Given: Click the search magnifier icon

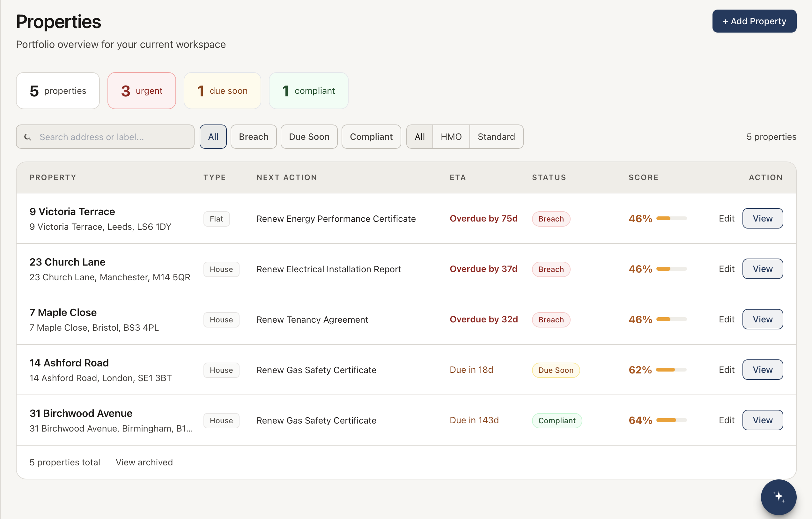Looking at the screenshot, I should click(28, 137).
